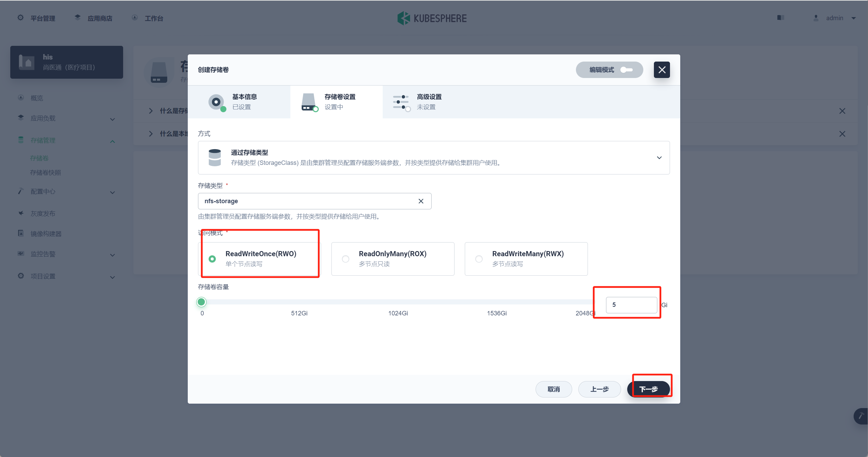Click the admin username
The width and height of the screenshot is (868, 457).
coord(835,18)
